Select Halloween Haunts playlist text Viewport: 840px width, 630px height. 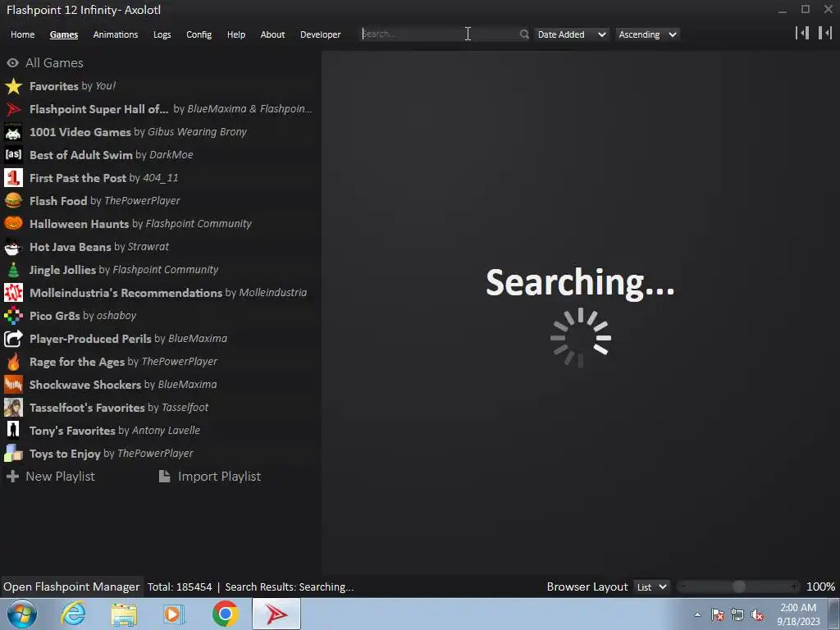pyautogui.click(x=140, y=224)
